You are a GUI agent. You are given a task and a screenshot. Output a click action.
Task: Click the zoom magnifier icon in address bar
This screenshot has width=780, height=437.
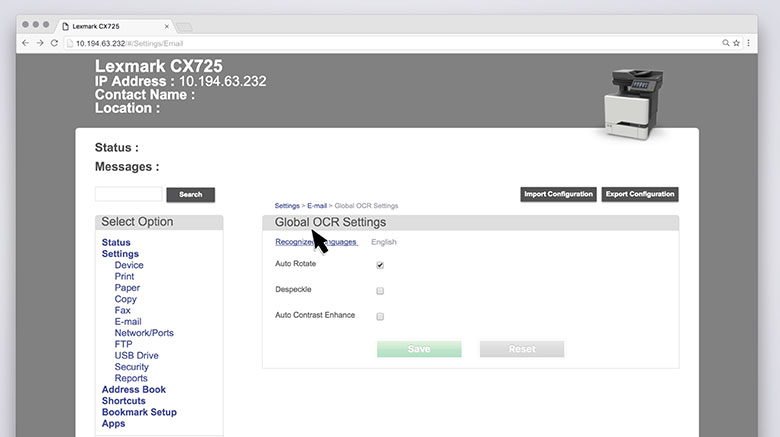[x=726, y=43]
